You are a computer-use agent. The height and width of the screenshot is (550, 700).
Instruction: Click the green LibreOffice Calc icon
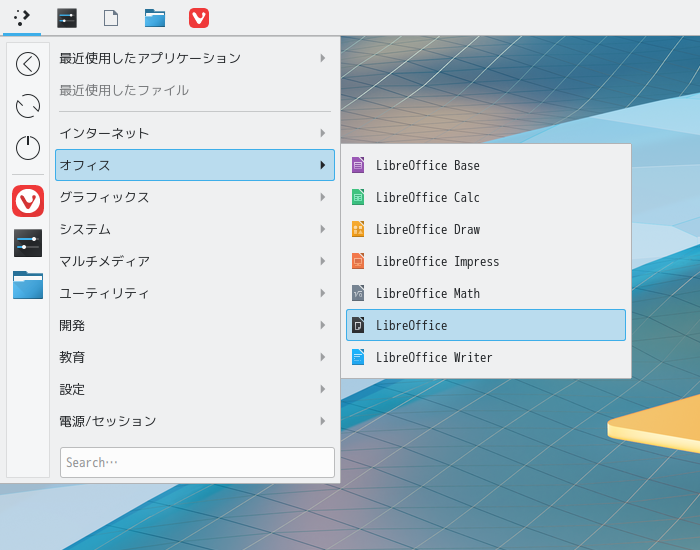pos(358,197)
